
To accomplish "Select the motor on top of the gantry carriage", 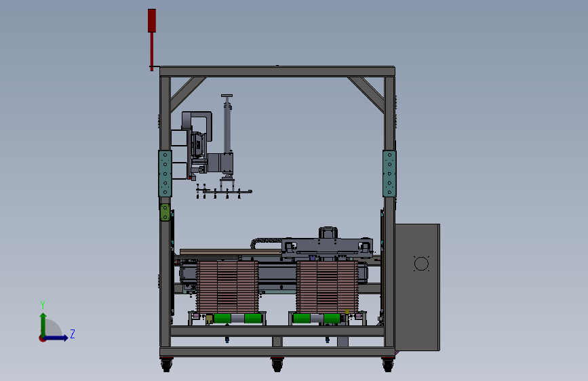I will pos(328,232).
